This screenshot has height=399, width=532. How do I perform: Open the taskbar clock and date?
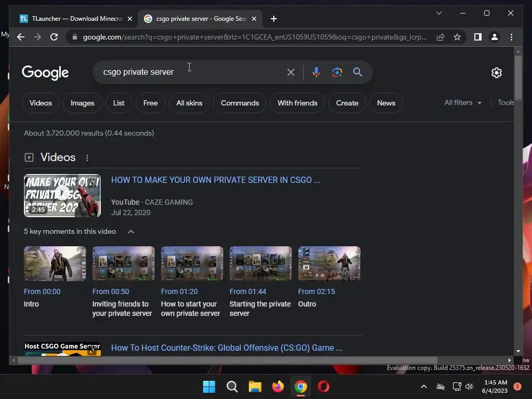click(495, 387)
